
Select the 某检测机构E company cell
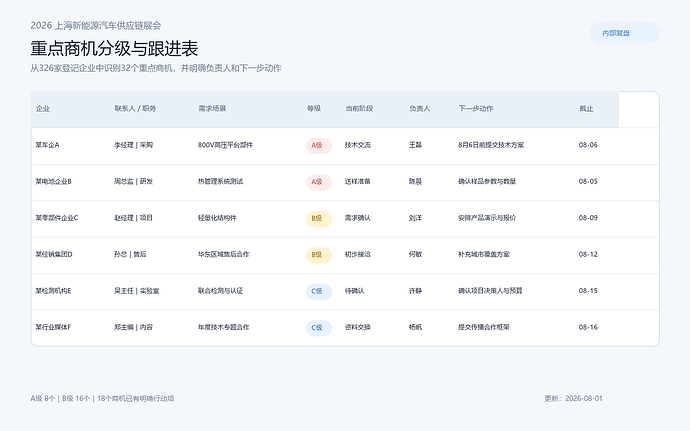(x=53, y=291)
